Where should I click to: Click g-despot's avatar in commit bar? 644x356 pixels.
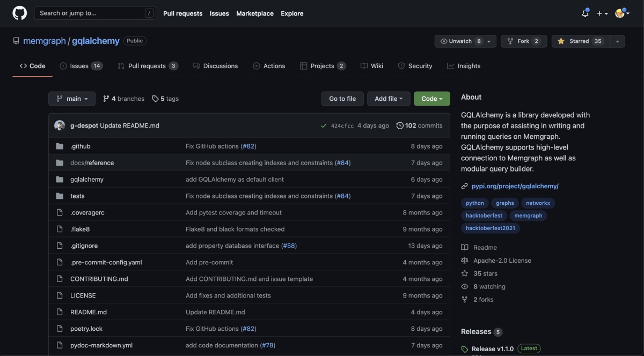(x=60, y=125)
